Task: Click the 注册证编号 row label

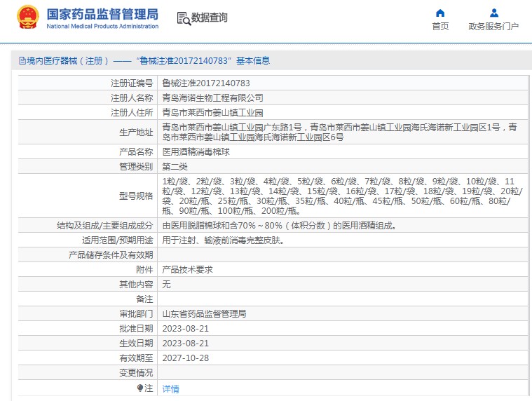Action: coord(132,83)
